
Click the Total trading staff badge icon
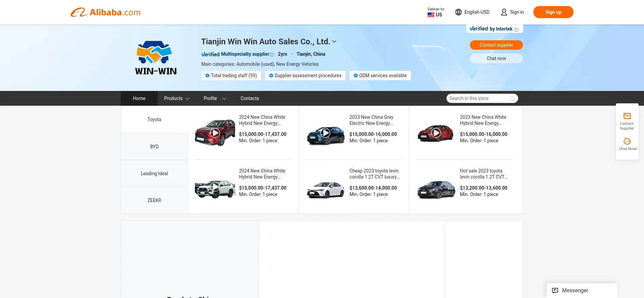coord(207,76)
